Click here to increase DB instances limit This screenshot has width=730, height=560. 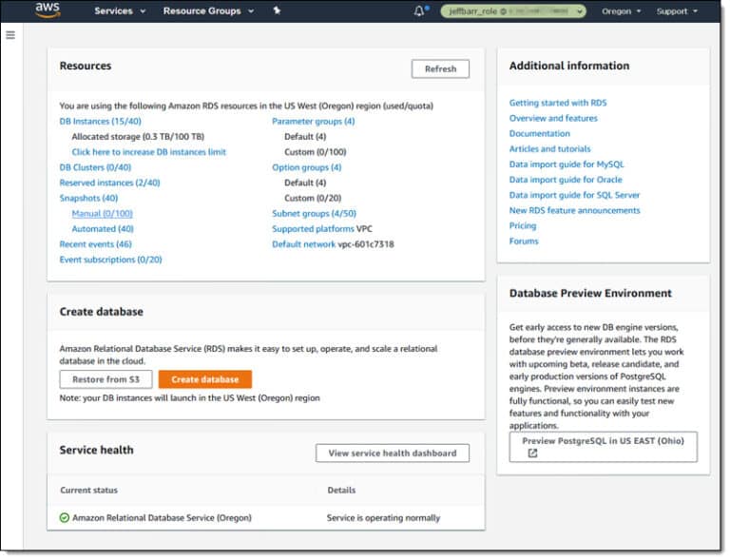click(x=148, y=152)
